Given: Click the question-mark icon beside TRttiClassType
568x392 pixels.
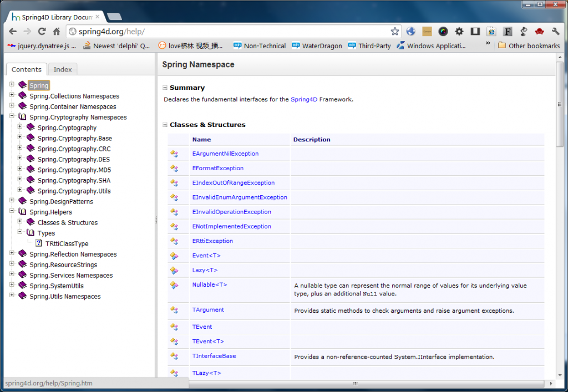Looking at the screenshot, I should click(x=37, y=243).
